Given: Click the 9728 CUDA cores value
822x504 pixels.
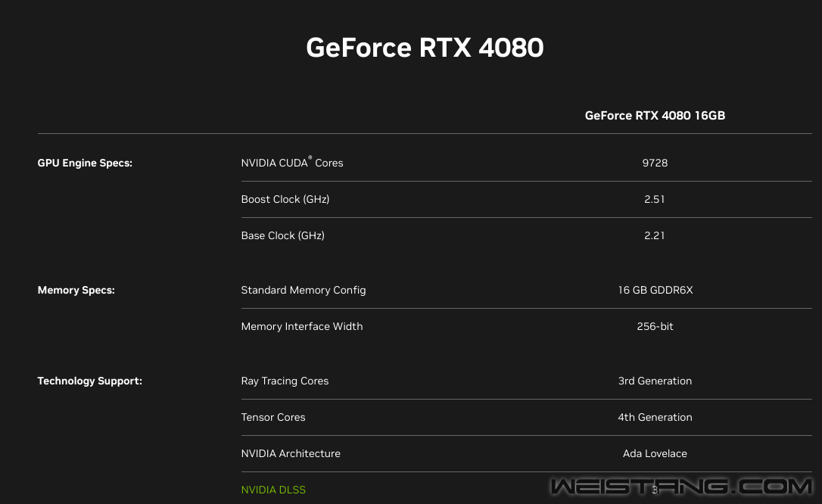Looking at the screenshot, I should coord(655,163).
